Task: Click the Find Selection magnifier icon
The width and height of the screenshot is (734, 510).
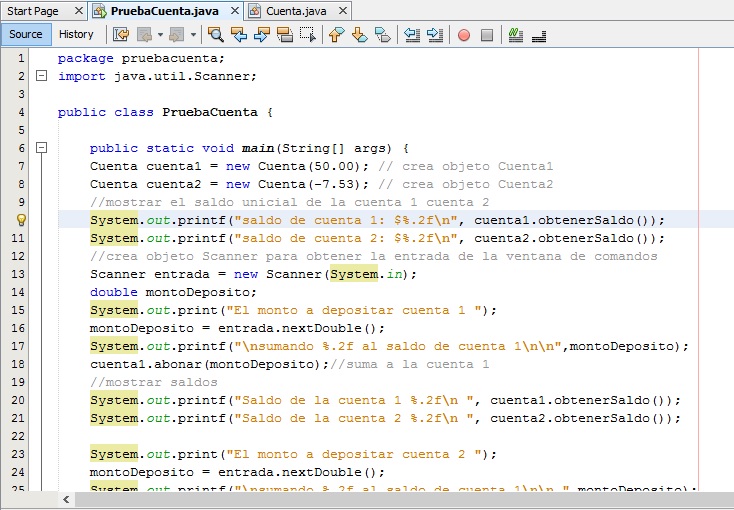Action: pyautogui.click(x=215, y=34)
